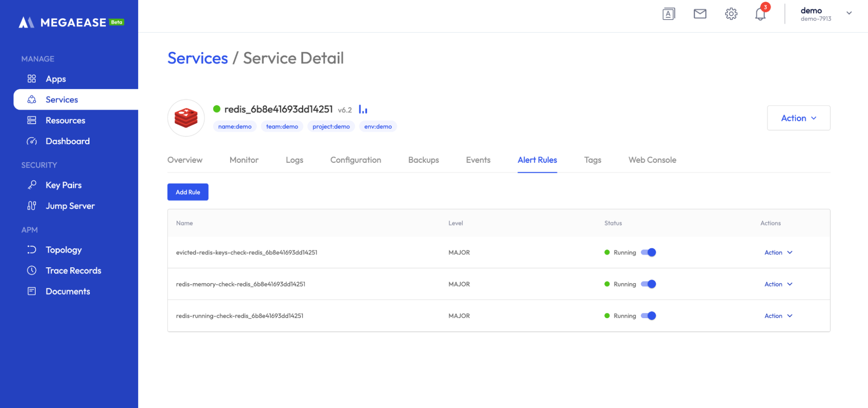Click the MegaEase logo
868x408 pixels.
[63, 22]
